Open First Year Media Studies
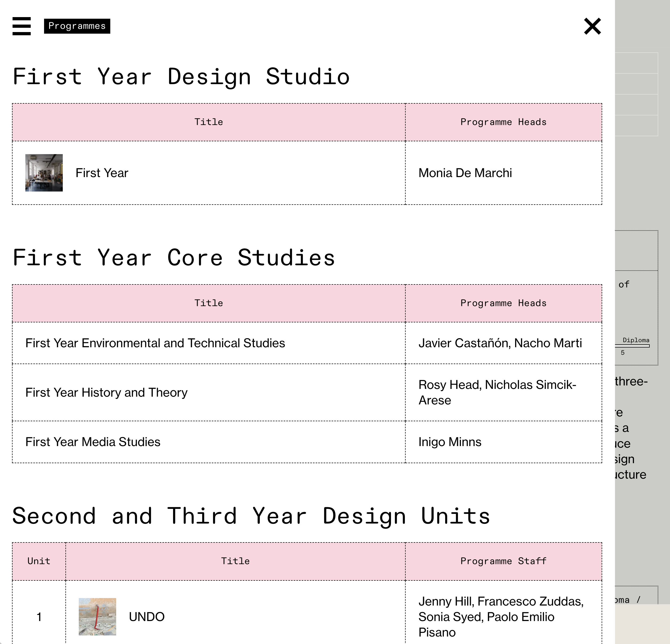Viewport: 670px width, 644px height. 93,442
